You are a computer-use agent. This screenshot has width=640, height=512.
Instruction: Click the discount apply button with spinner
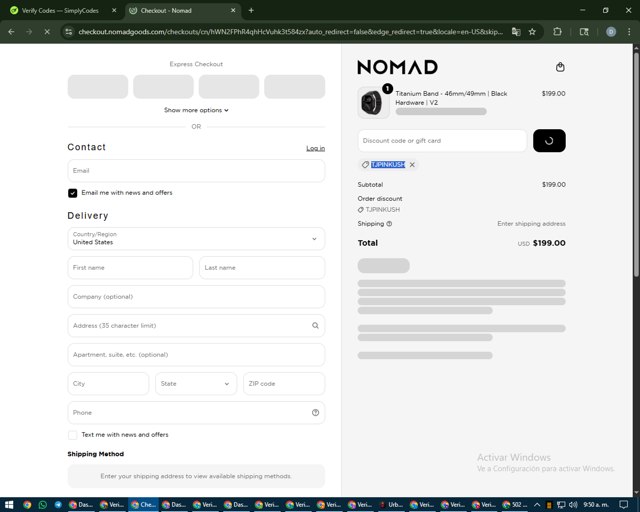pos(549,141)
